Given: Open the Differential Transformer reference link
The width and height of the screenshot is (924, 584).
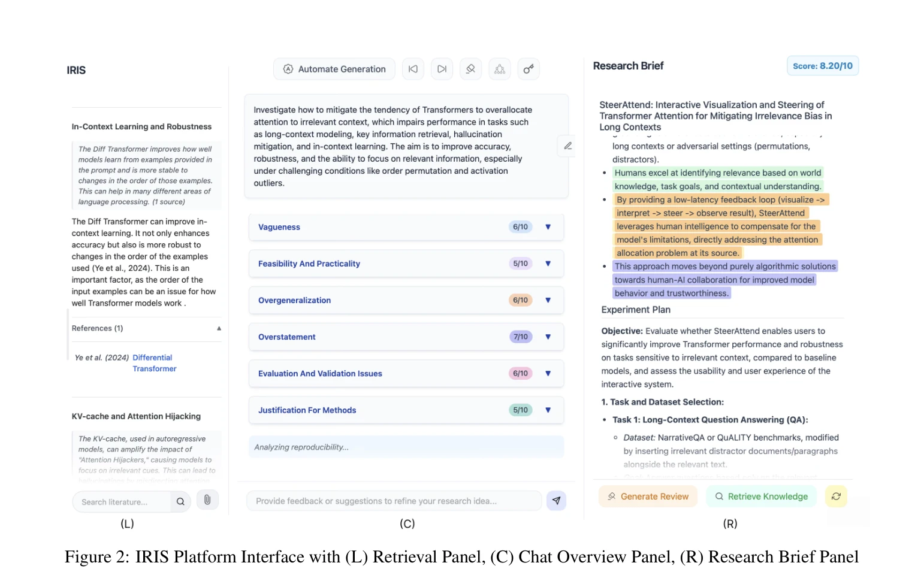Looking at the screenshot, I should point(154,363).
